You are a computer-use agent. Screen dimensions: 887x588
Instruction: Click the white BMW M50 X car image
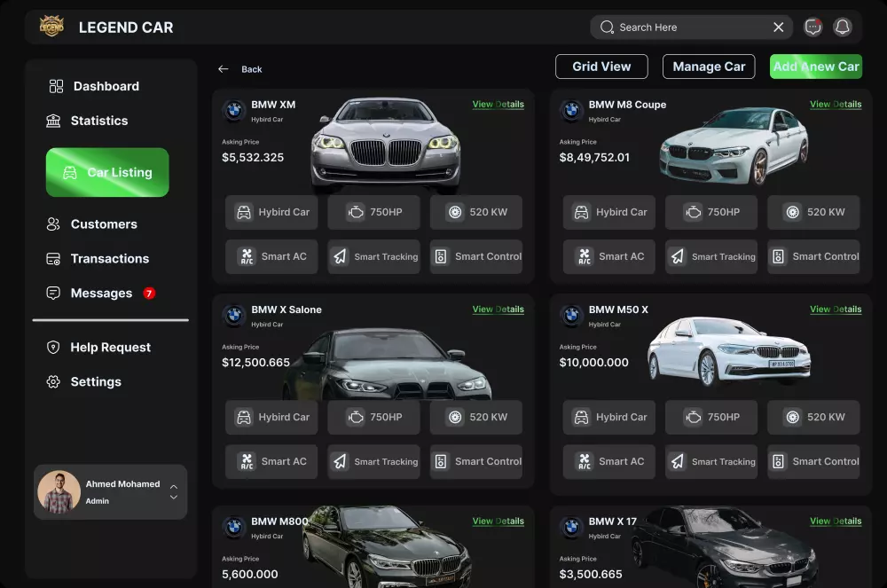[728, 350]
